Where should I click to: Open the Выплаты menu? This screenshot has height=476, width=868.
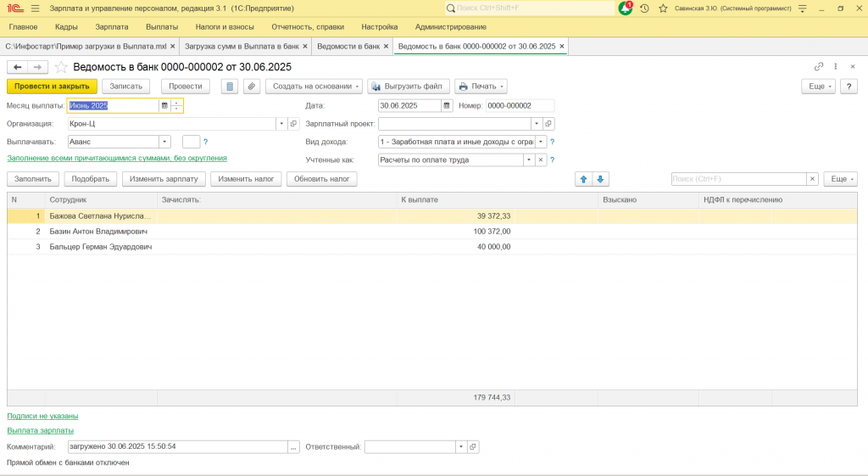[x=162, y=26]
